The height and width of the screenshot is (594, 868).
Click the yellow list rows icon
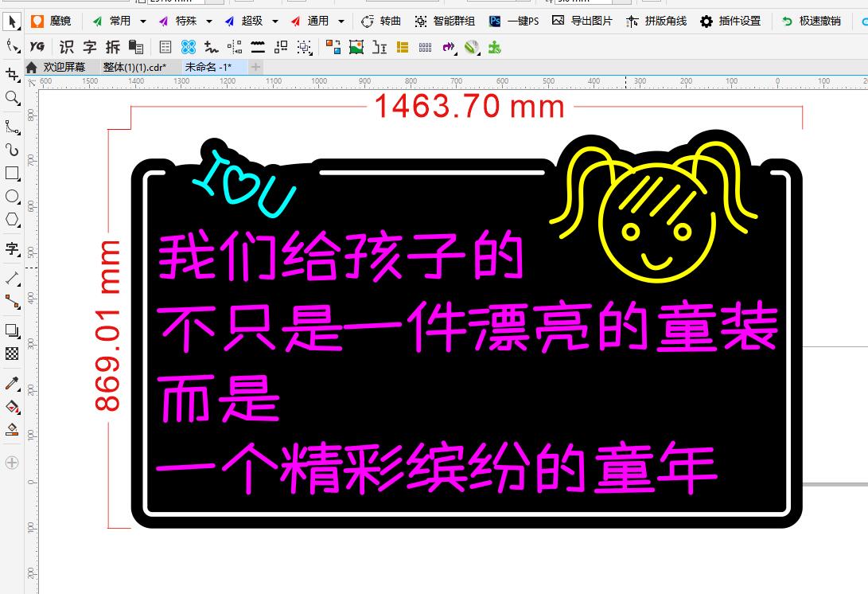[x=403, y=47]
